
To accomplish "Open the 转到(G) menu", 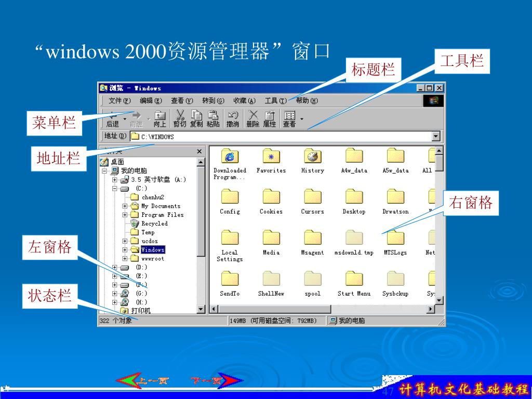I will 213,101.
